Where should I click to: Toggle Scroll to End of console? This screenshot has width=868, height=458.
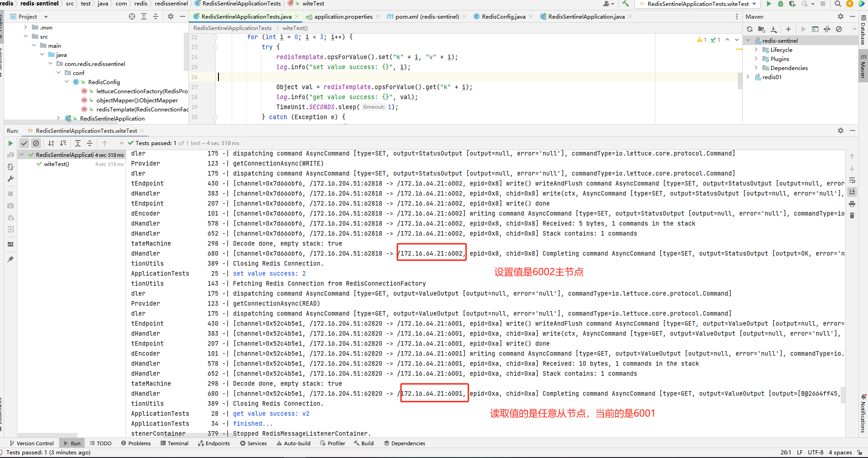point(852,192)
